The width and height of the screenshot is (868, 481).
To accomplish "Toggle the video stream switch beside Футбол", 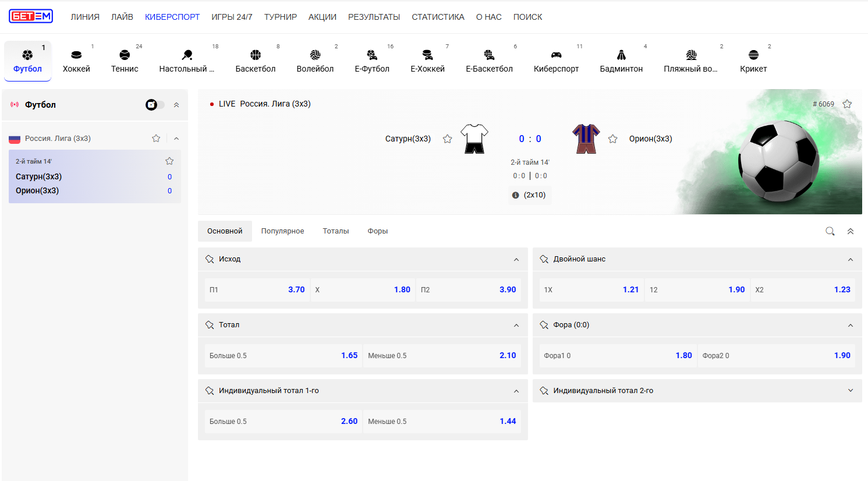I will [x=155, y=105].
